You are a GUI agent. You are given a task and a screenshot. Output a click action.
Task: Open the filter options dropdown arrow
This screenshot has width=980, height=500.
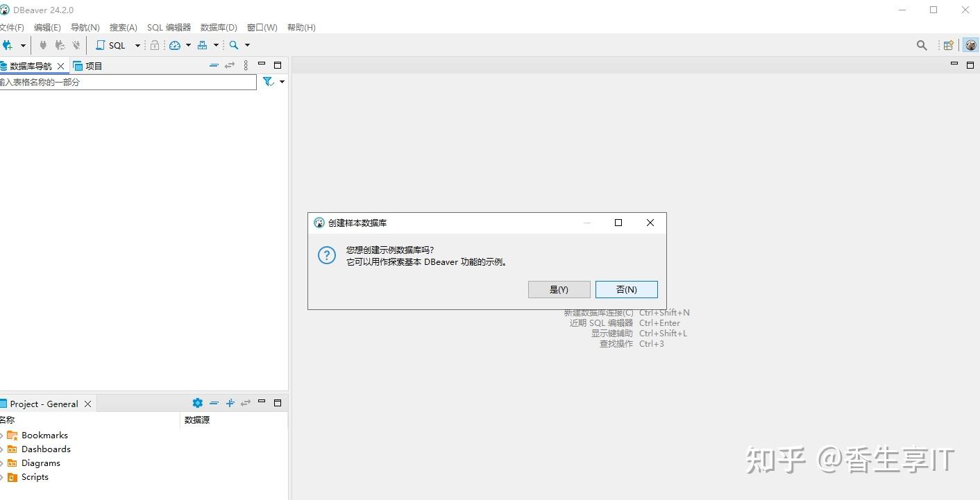pos(280,81)
